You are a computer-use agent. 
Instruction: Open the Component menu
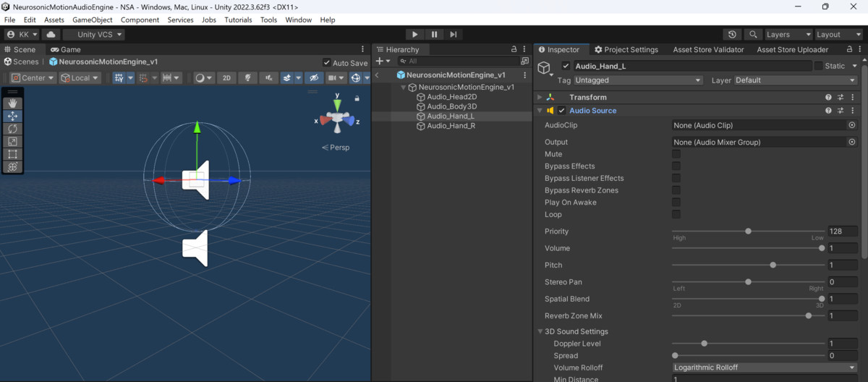coord(140,20)
